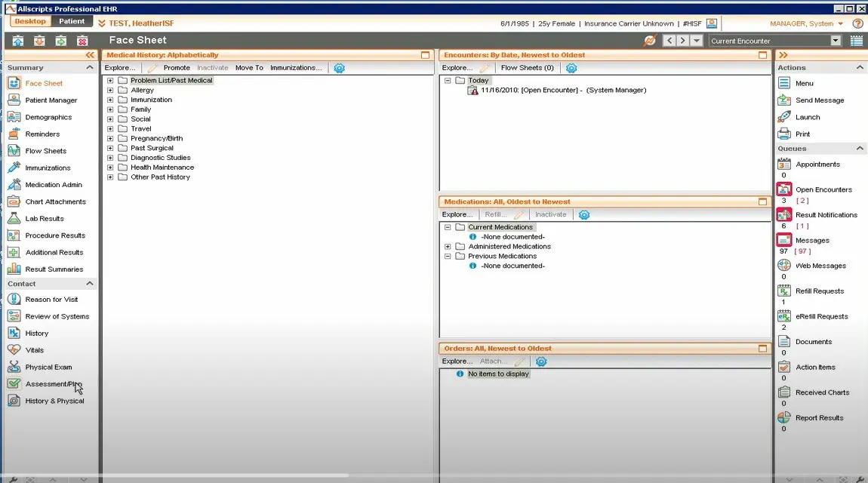Click the Medical History settings gear

(339, 68)
